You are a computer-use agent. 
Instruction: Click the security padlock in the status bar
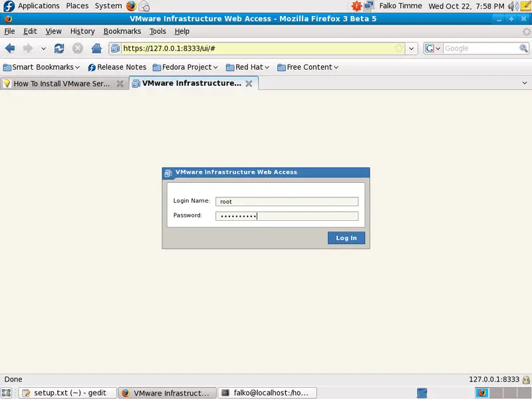pyautogui.click(x=526, y=379)
